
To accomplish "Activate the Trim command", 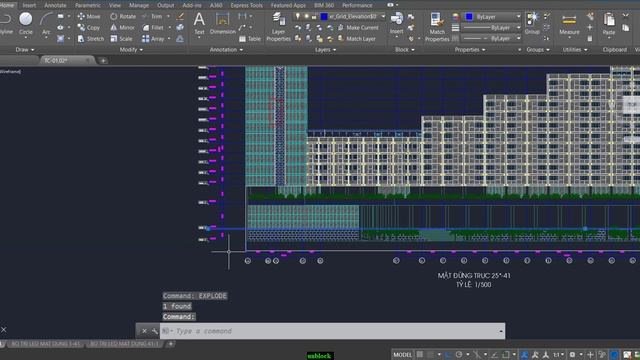I will pos(152,16).
